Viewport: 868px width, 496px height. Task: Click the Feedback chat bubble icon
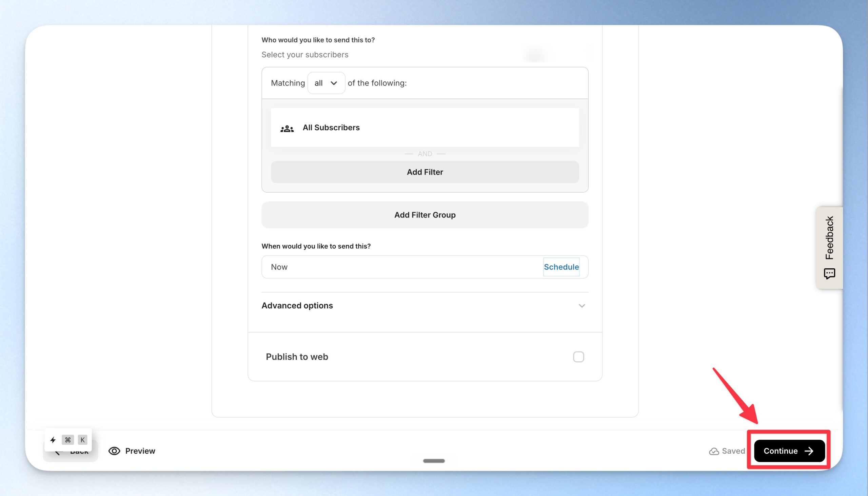pyautogui.click(x=829, y=273)
